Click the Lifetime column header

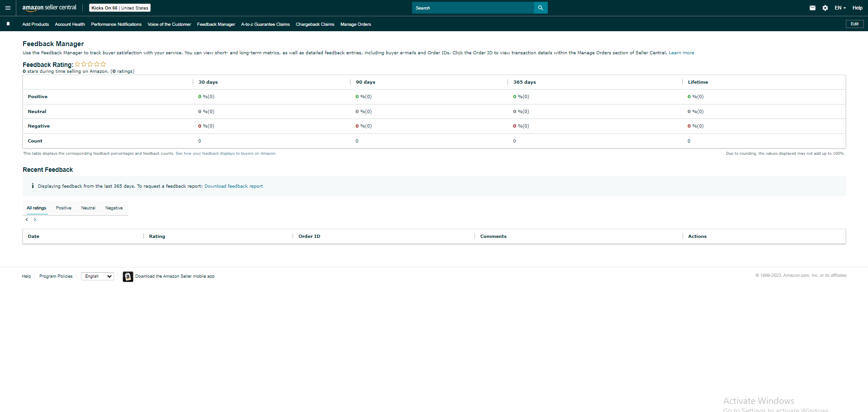click(698, 82)
